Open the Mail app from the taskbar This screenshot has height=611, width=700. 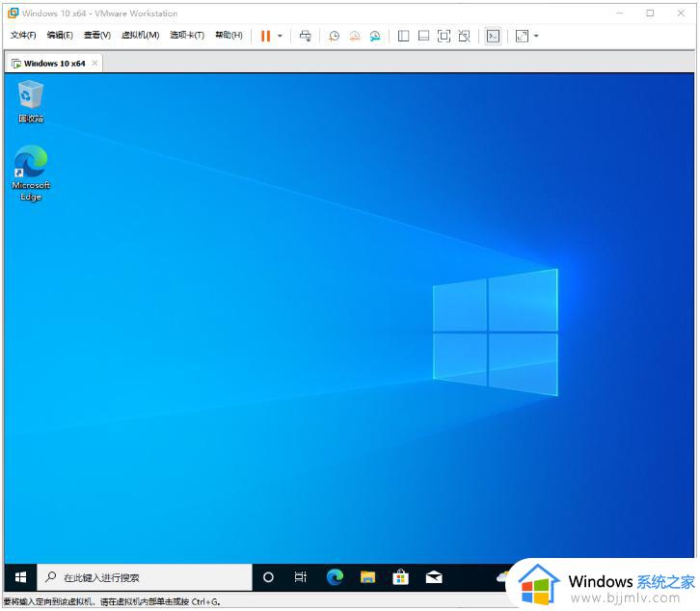pos(434,577)
